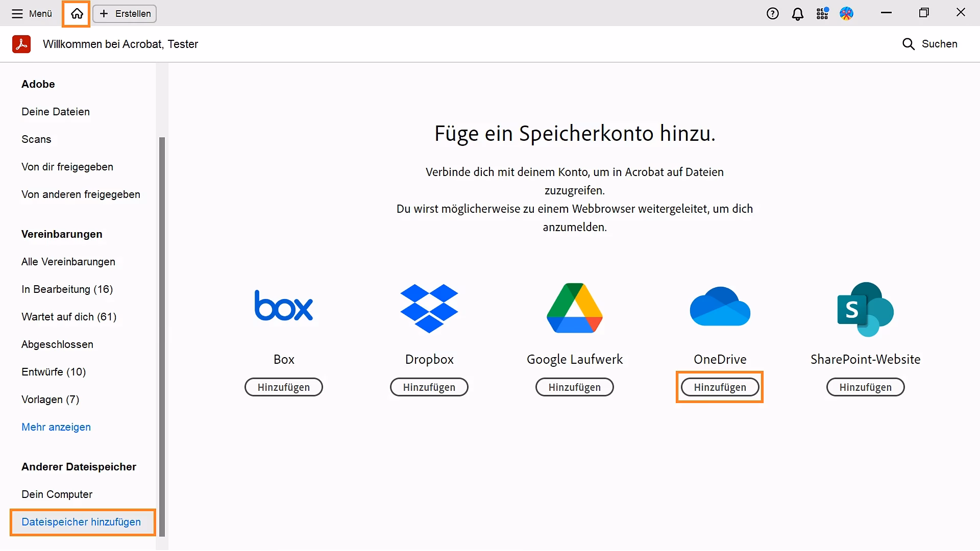Open the Adobe apps grid icon
The height and width of the screenshot is (551, 980).
822,13
